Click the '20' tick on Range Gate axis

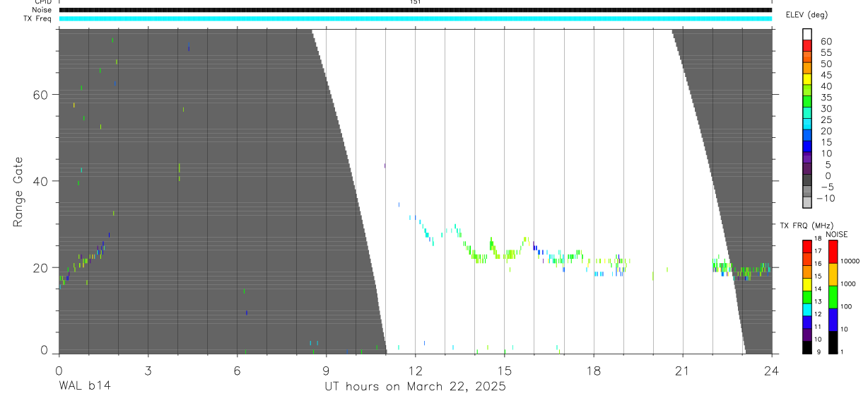pos(42,267)
